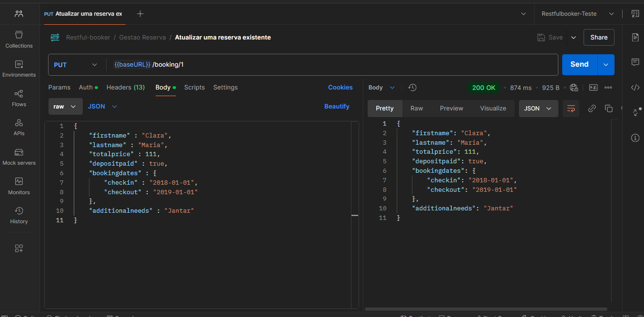This screenshot has width=644, height=317.
Task: Open the Flows sidebar icon
Action: tap(19, 98)
